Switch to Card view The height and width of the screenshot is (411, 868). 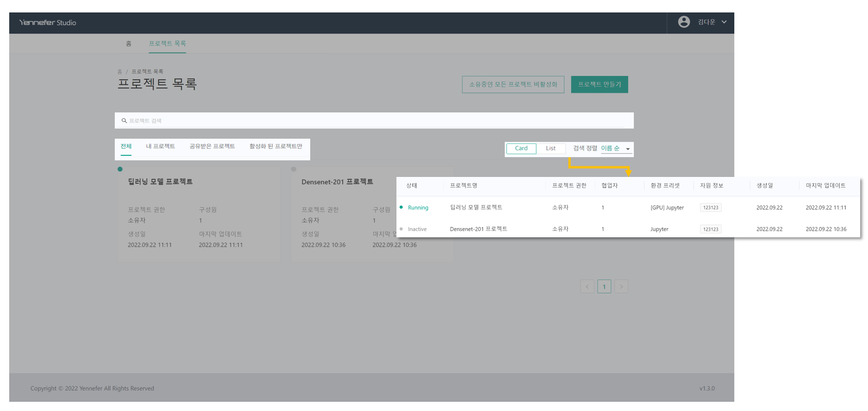tap(521, 148)
